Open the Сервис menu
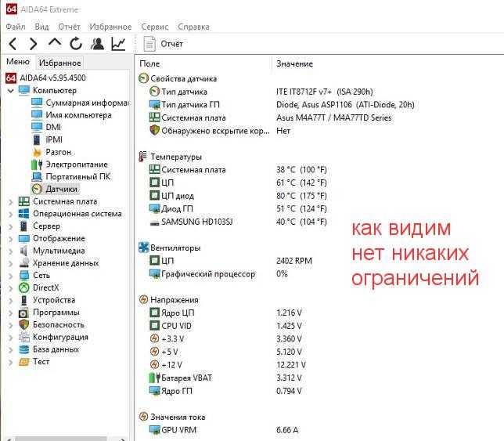Screen dimensions: 504x441 pyautogui.click(x=155, y=27)
